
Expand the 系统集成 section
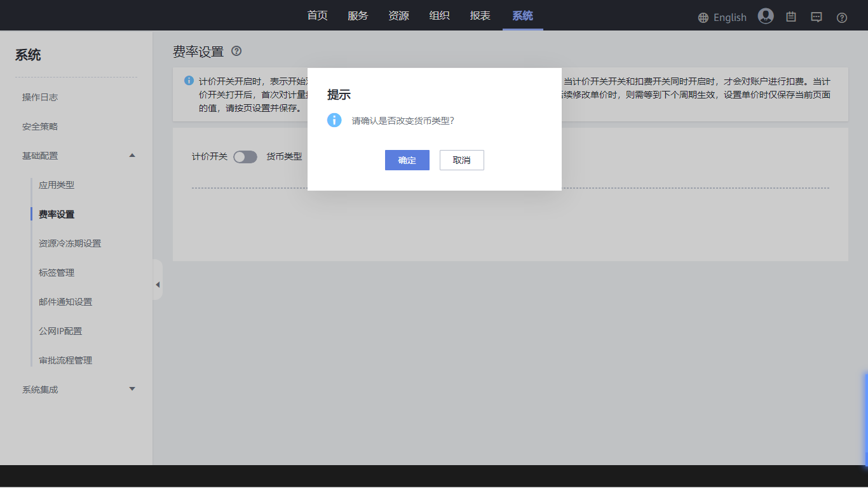pyautogui.click(x=132, y=389)
